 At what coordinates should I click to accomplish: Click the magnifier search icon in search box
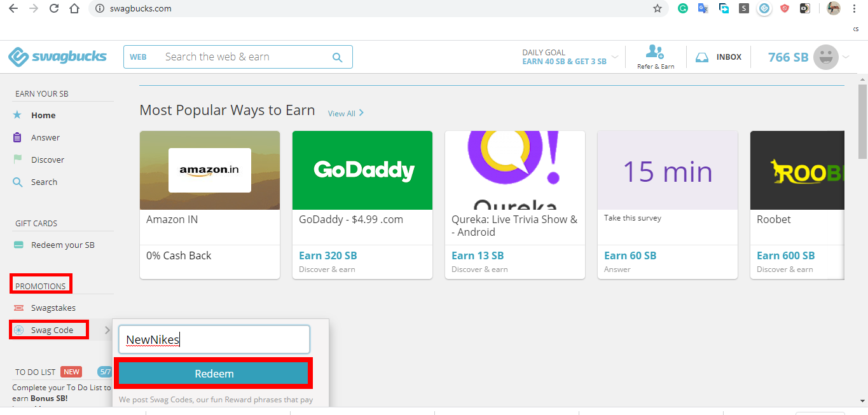(337, 57)
